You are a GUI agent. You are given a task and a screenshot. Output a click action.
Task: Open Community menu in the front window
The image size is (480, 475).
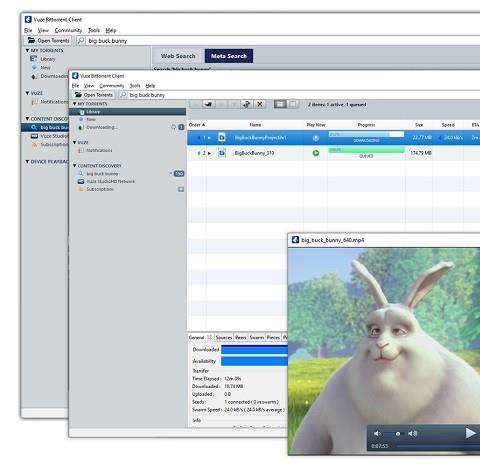point(112,86)
